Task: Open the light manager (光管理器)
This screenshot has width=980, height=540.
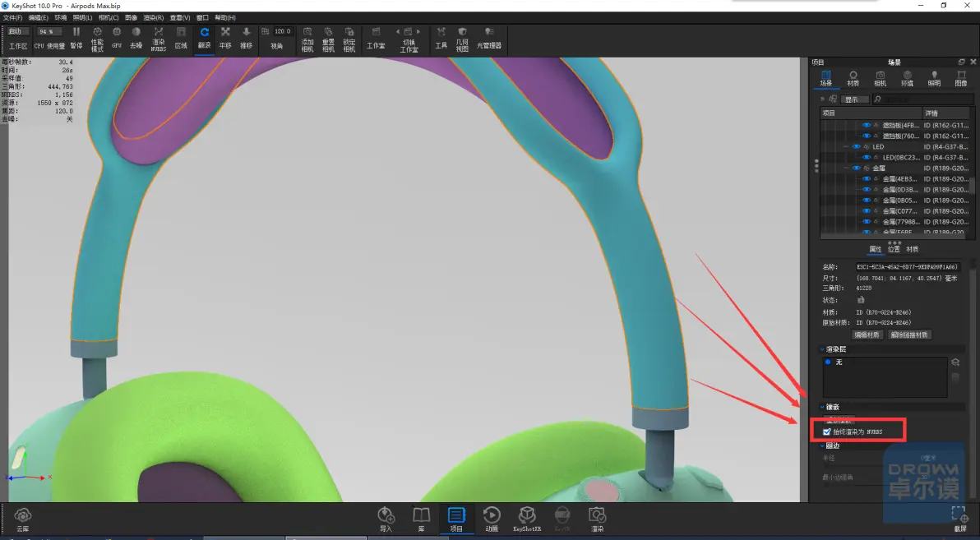Action: 488,38
